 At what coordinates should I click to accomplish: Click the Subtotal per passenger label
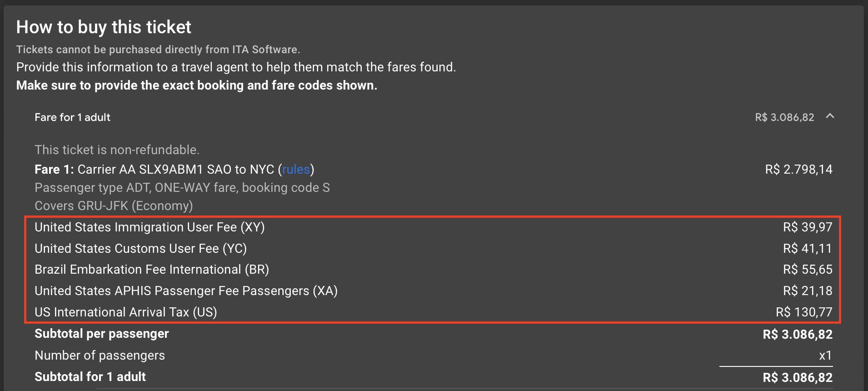[102, 334]
